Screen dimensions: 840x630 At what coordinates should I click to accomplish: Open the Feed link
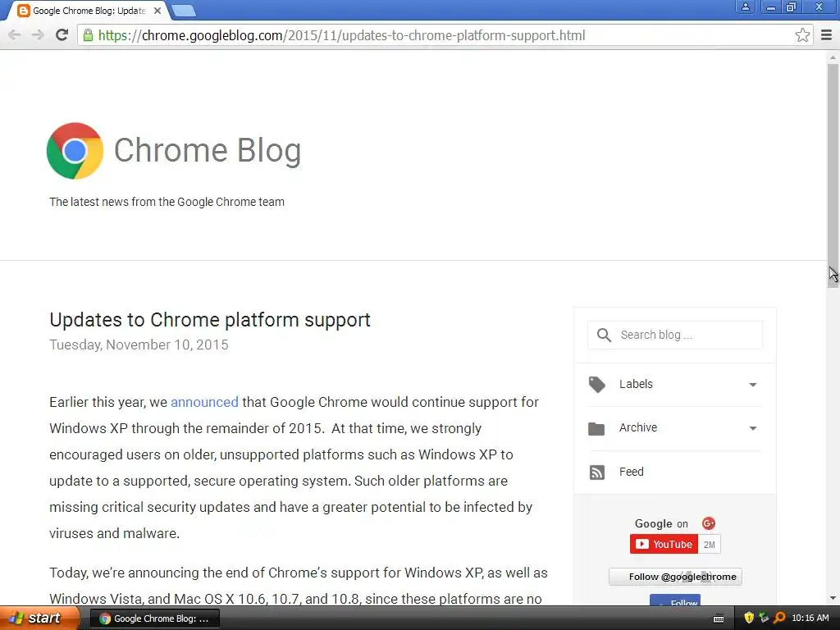pos(631,472)
